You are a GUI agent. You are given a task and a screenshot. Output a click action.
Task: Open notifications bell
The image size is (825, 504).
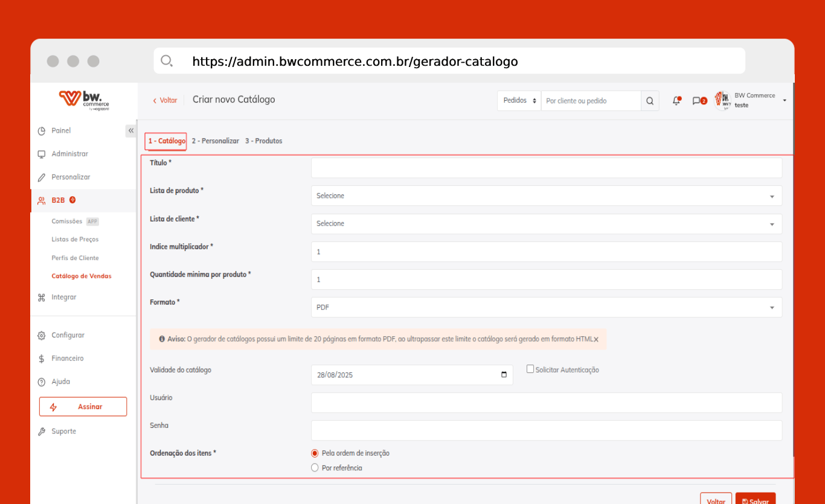[x=676, y=101]
